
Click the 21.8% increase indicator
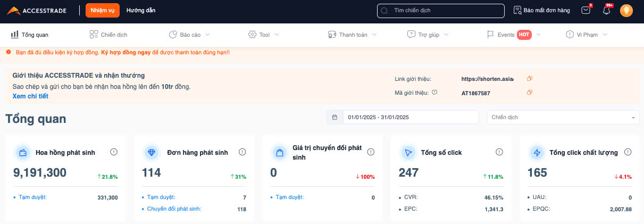107,177
